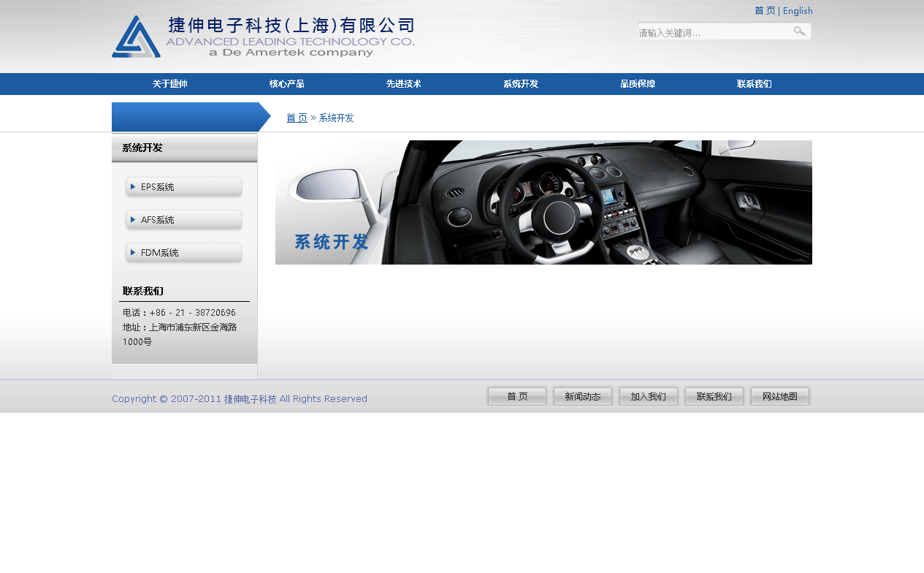Click the company triangle logo
The width and height of the screenshot is (924, 573).
tap(136, 37)
